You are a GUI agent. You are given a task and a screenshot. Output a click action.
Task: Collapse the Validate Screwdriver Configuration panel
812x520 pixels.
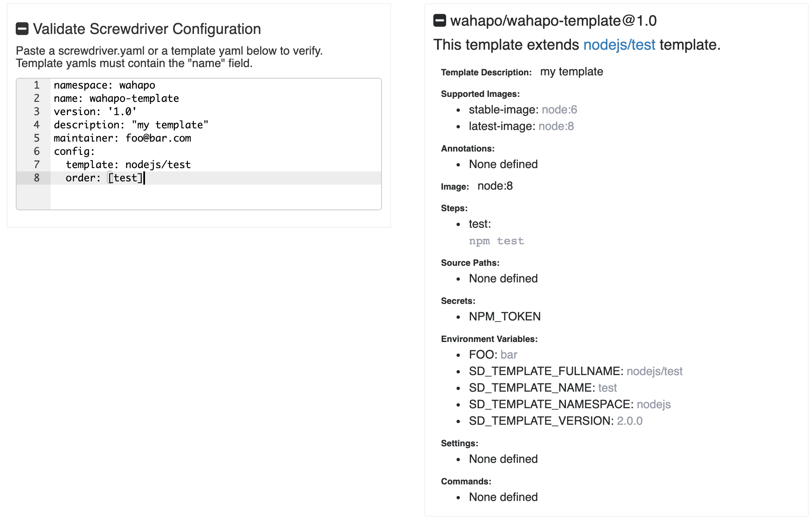(22, 29)
